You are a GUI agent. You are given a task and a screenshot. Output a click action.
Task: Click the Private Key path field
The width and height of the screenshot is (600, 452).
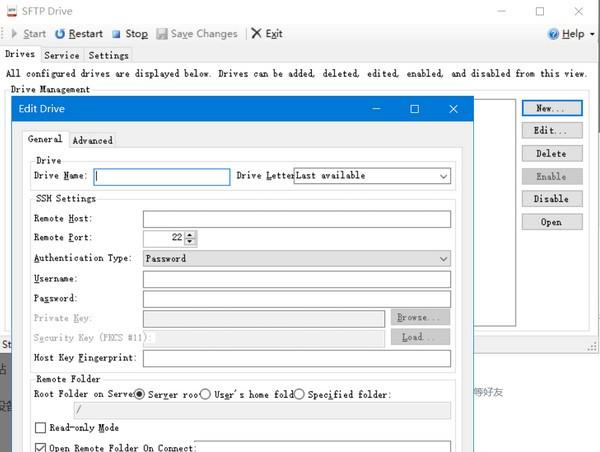[264, 319]
